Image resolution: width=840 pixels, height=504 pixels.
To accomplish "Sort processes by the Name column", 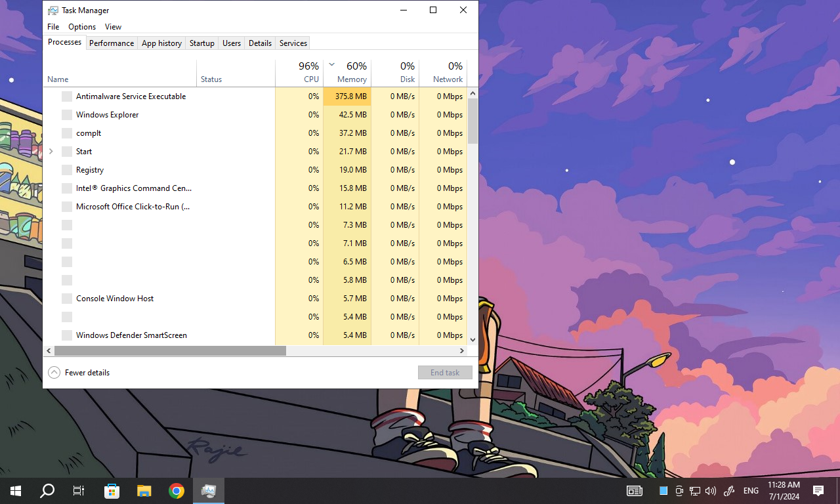I will click(120, 73).
